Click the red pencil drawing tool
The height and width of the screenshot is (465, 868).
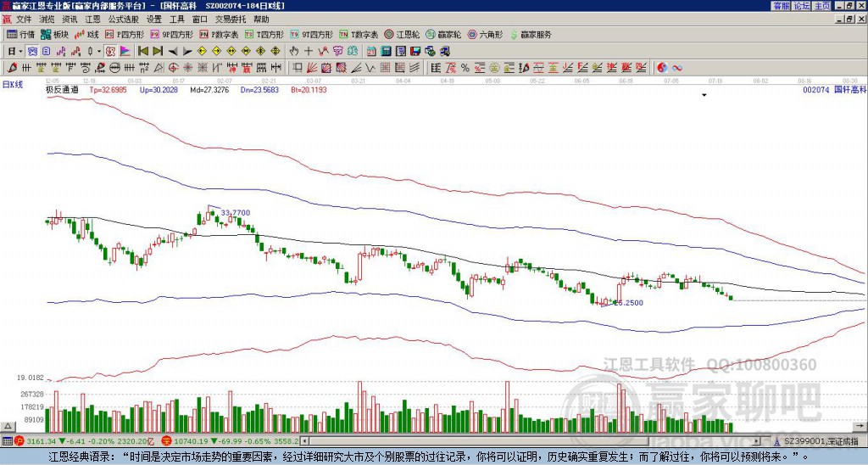[x=12, y=68]
